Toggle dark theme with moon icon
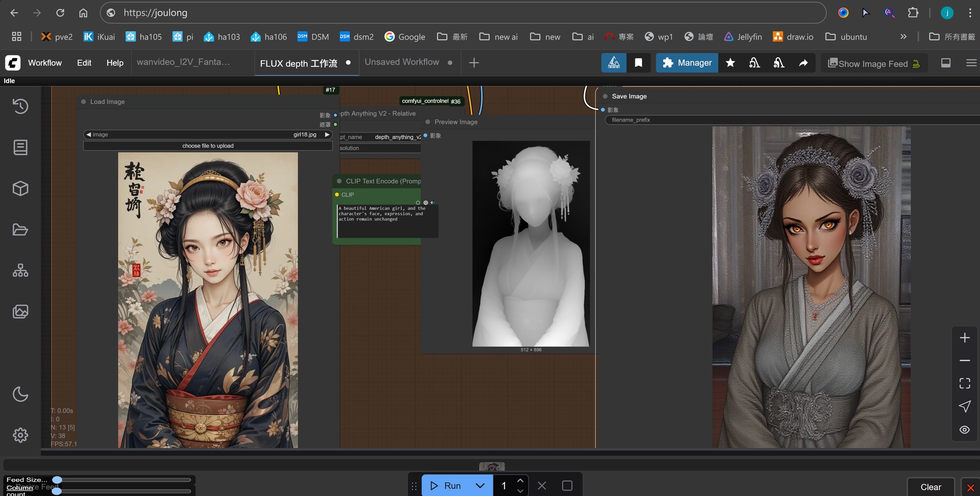The width and height of the screenshot is (980, 496). coord(20,395)
